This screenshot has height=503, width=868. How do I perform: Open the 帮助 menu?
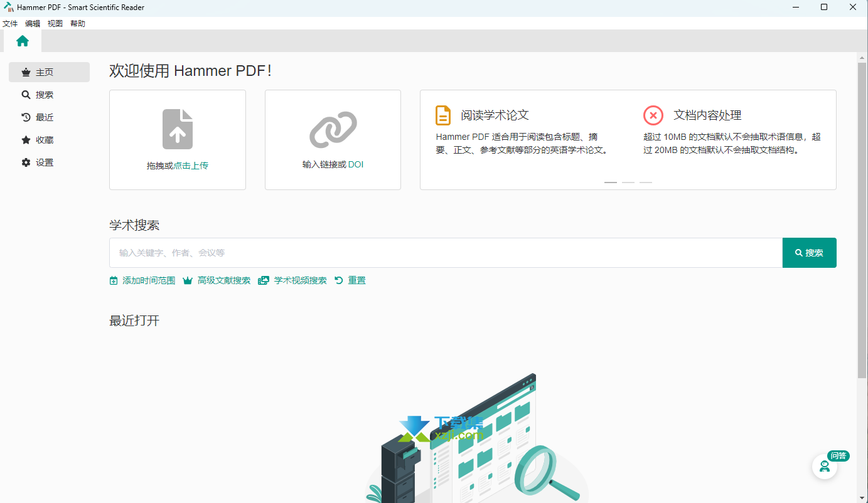point(78,24)
